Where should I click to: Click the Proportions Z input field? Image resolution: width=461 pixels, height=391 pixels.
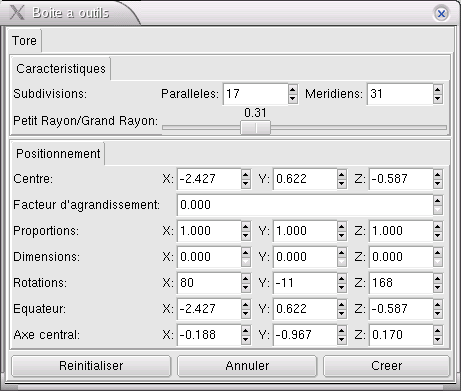[x=401, y=231]
